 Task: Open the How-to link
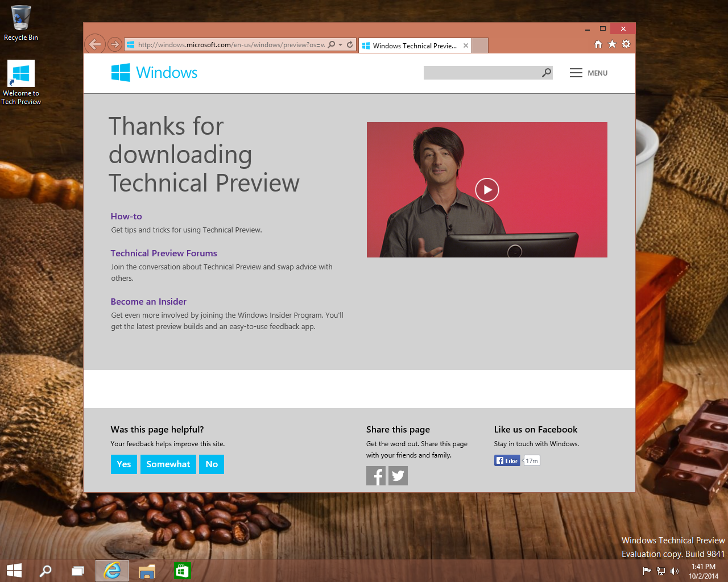click(x=126, y=217)
